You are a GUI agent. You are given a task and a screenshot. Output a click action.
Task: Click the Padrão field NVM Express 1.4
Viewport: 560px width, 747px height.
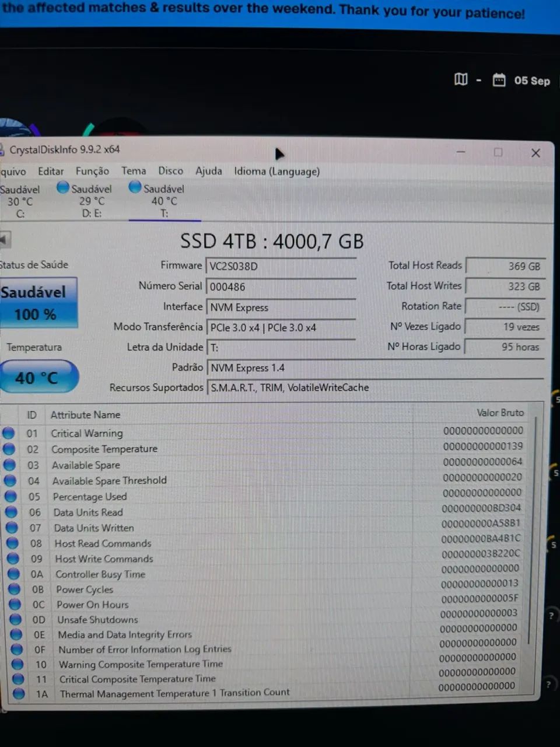[x=375, y=368]
